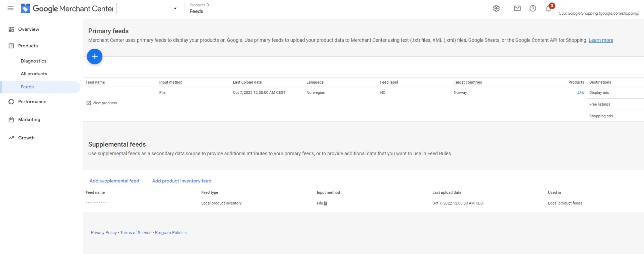Image resolution: width=644 pixels, height=254 pixels.
Task: Open the 436 products count link
Action: (580, 93)
